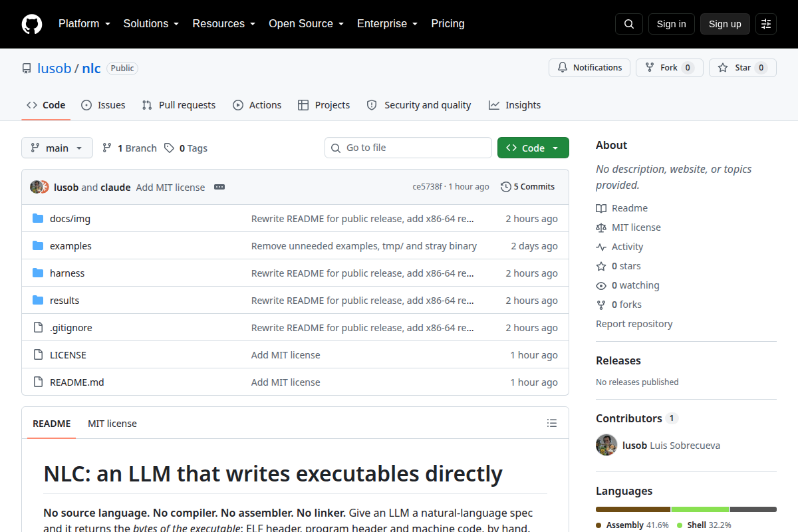
Task: Open the harness folder icon
Action: click(38, 273)
